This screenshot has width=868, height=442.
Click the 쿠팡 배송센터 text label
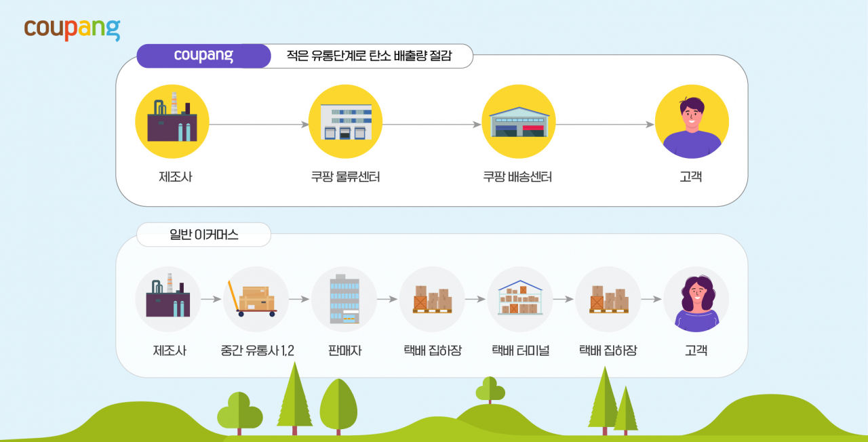pyautogui.click(x=517, y=178)
